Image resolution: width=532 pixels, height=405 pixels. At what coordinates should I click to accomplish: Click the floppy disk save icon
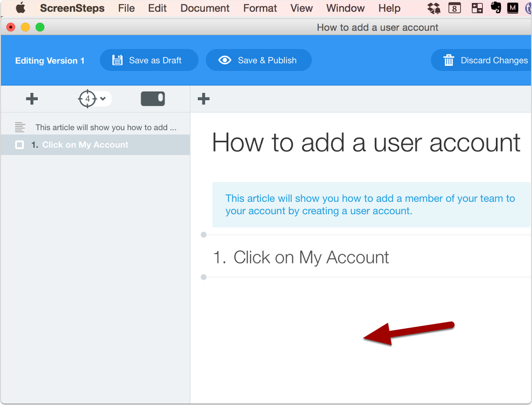click(117, 60)
